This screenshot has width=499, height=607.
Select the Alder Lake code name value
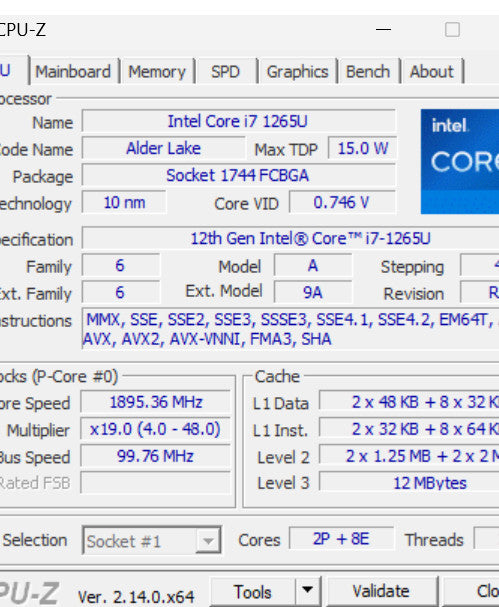click(x=163, y=149)
